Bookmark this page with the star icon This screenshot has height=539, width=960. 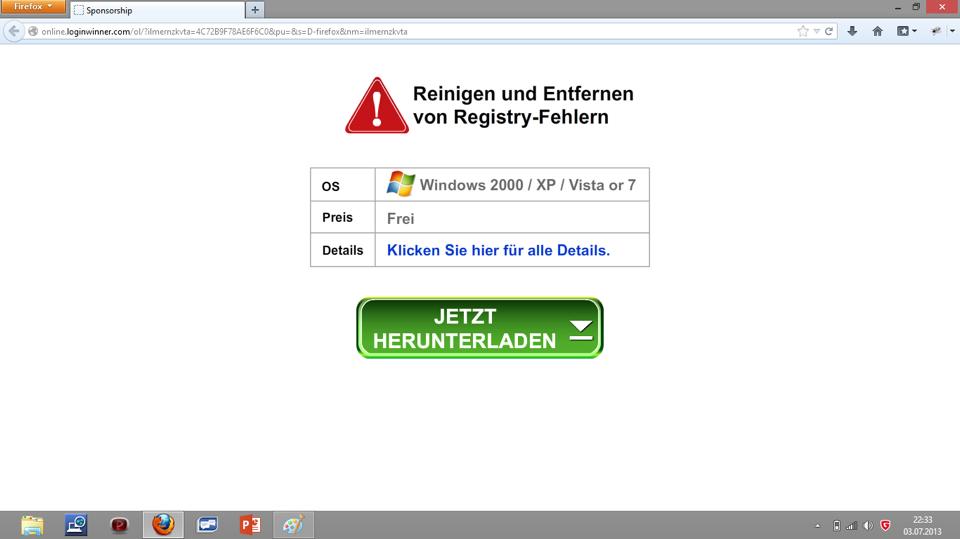tap(802, 31)
